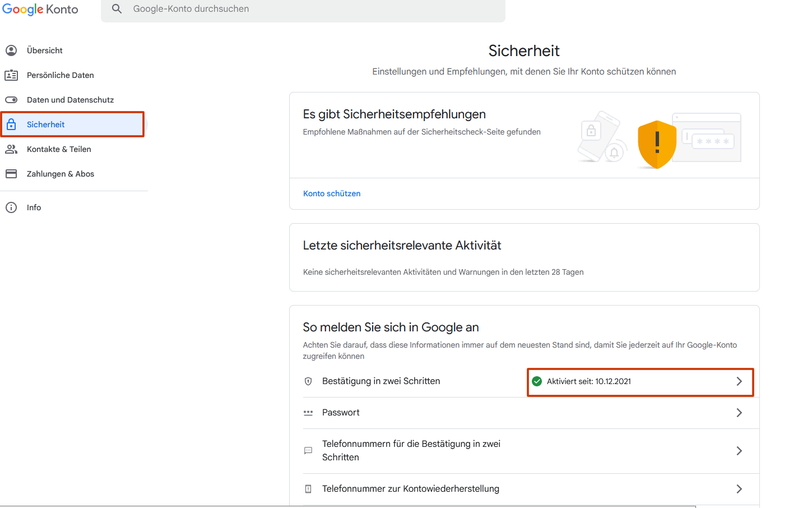The image size is (812, 508).
Task: Click the phone icon next to Telefonnummer zur Kontowiederherstellung
Action: [308, 489]
